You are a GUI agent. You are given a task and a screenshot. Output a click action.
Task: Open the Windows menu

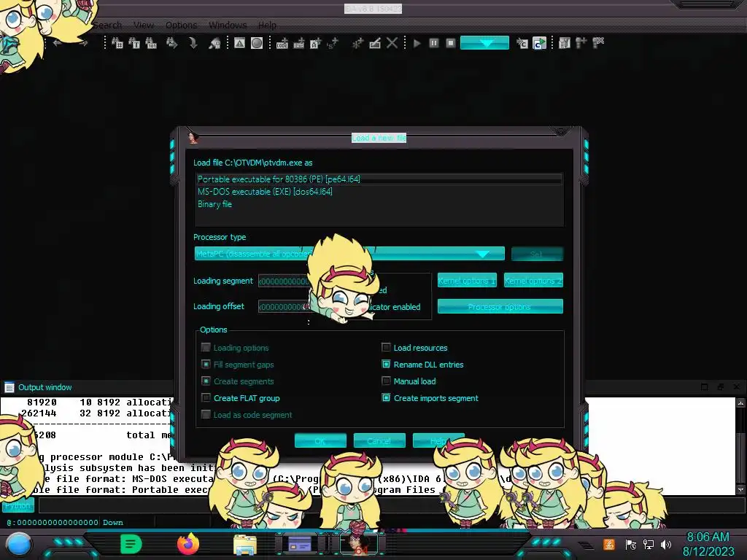(x=228, y=25)
